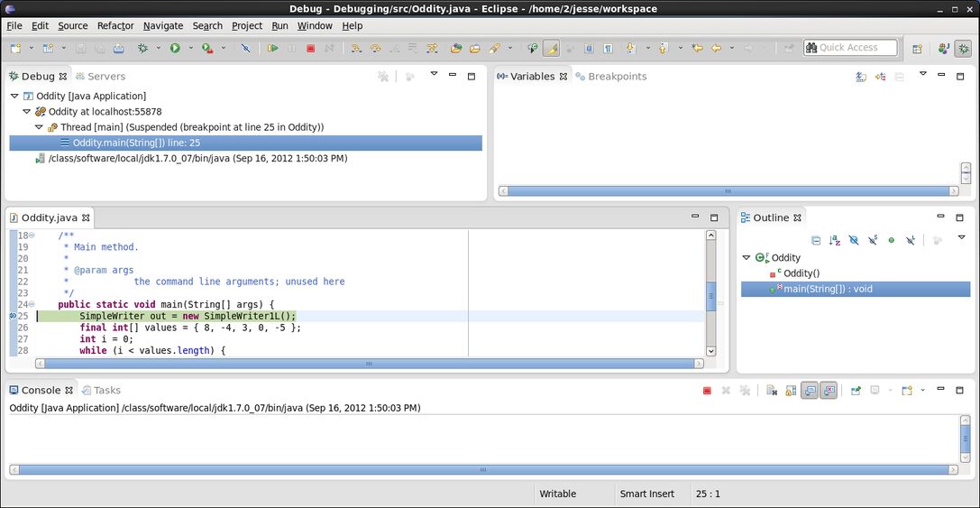
Task: Click the Step Into toolbar icon
Action: (356, 48)
